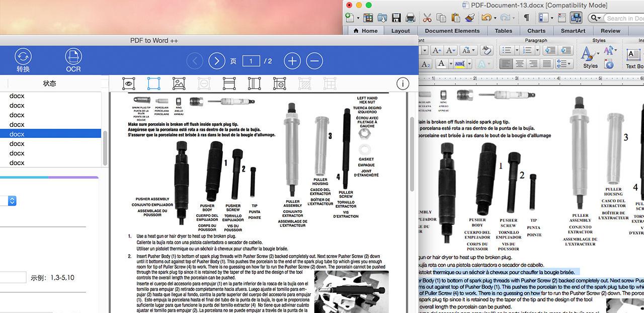Select the table area tool with minus sign

tap(279, 83)
